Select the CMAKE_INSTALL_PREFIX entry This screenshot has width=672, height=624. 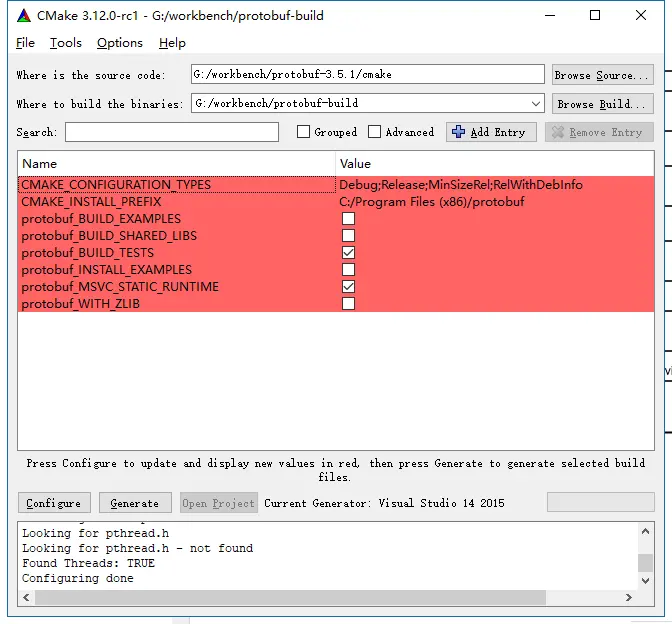coord(177,202)
